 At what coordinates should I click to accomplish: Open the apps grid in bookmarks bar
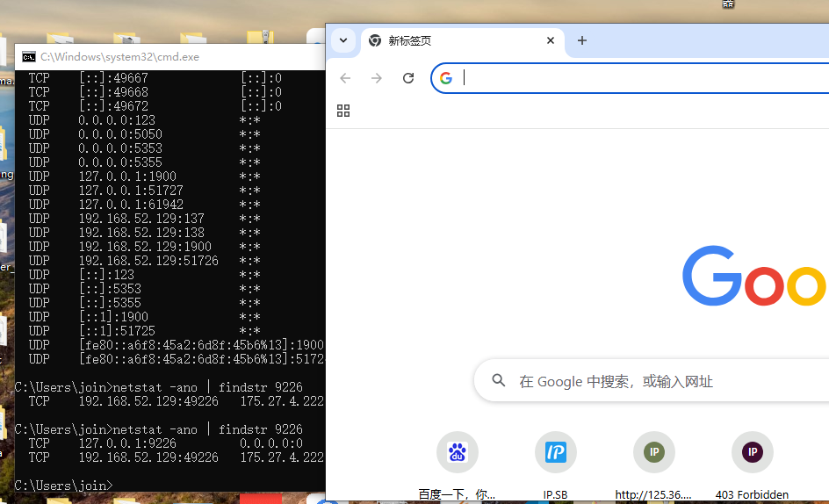click(x=343, y=111)
